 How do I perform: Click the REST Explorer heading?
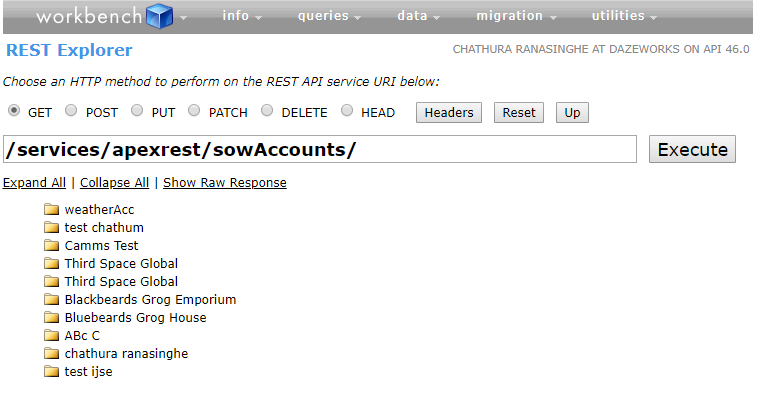click(x=69, y=50)
